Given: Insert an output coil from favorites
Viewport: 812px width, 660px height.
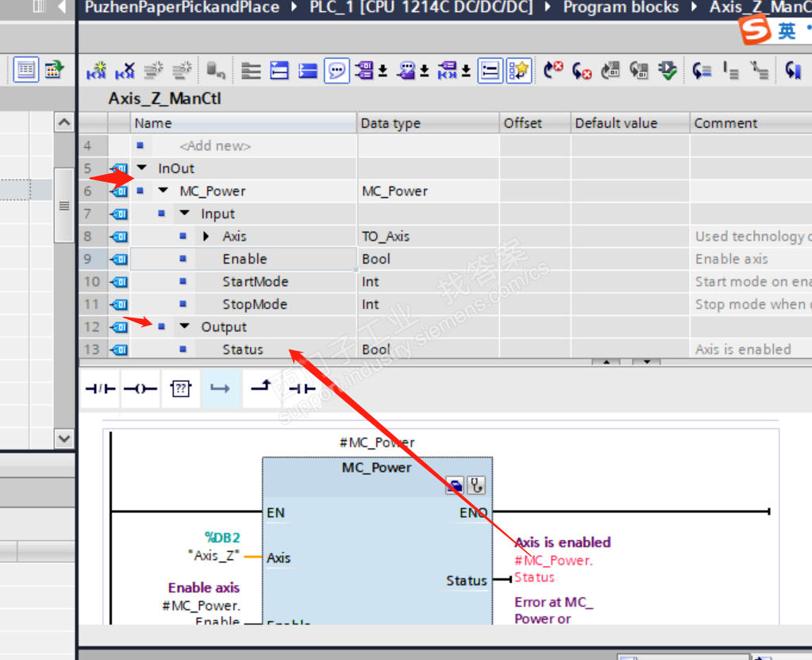Looking at the screenshot, I should (x=140, y=388).
